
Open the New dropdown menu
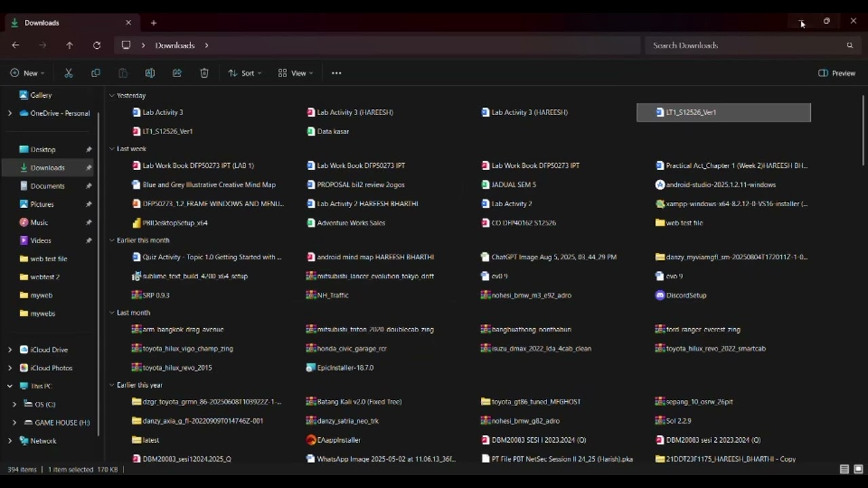pos(27,73)
